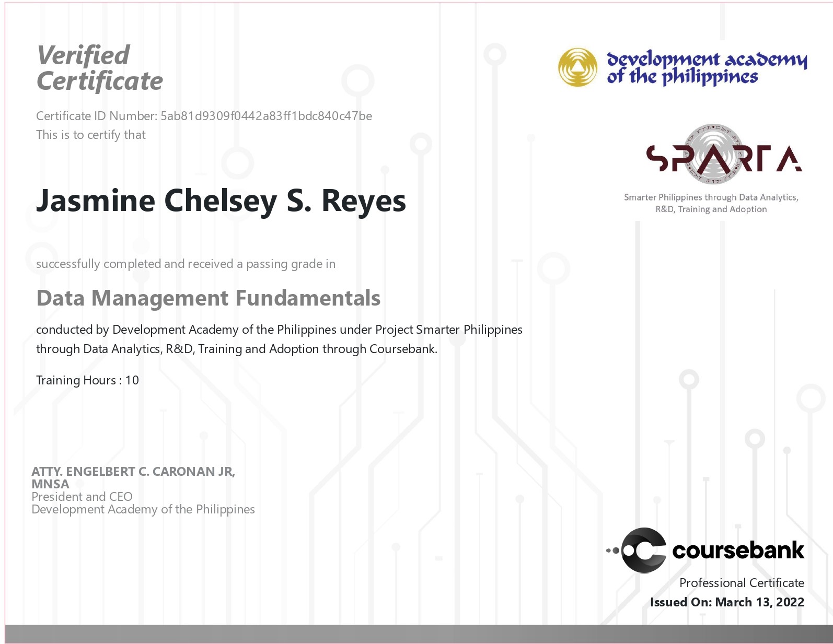Viewport: 833px width, 644px height.
Task: Click the SPARTA logo
Action: (724, 155)
